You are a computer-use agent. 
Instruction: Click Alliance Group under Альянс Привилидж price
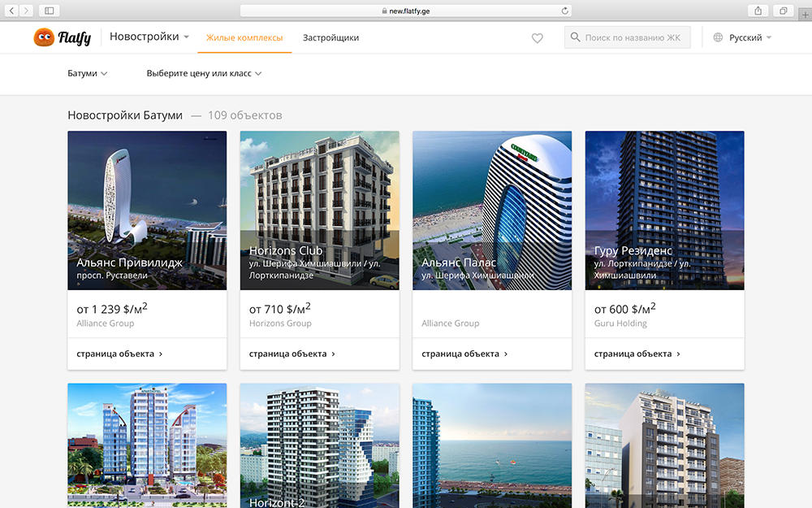pyautogui.click(x=105, y=323)
